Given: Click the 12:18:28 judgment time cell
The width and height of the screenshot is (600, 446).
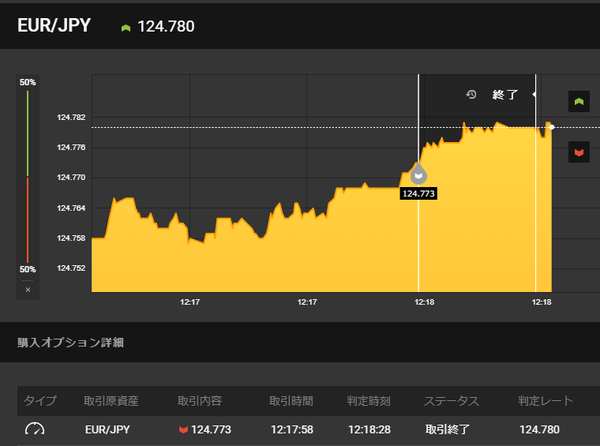Looking at the screenshot, I should tap(369, 430).
